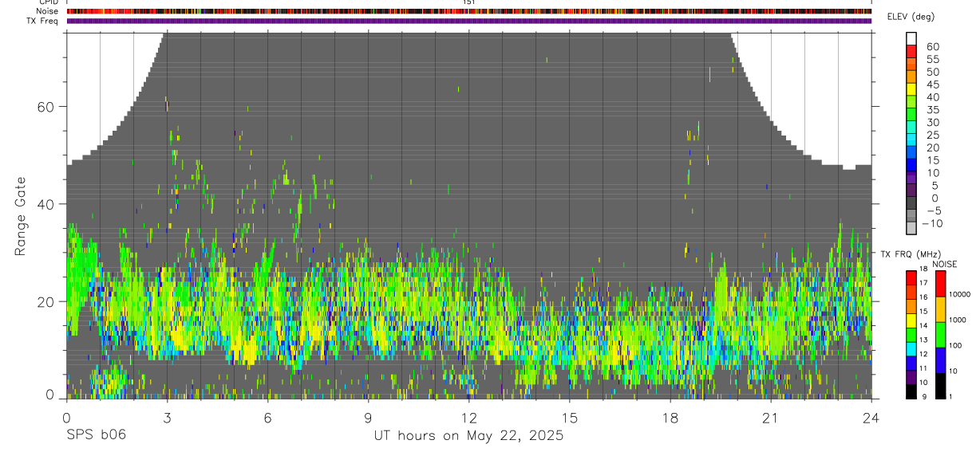Image resolution: width=980 pixels, height=452 pixels.
Task: Click the 16 label on TX FRQ scale
Action: 923,297
